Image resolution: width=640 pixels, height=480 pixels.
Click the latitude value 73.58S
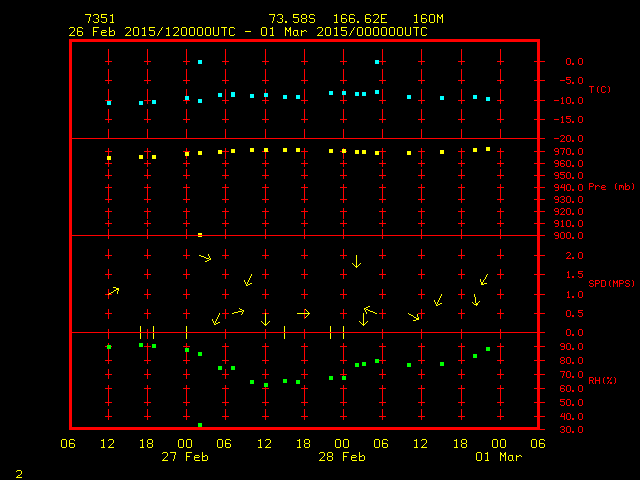coord(290,19)
